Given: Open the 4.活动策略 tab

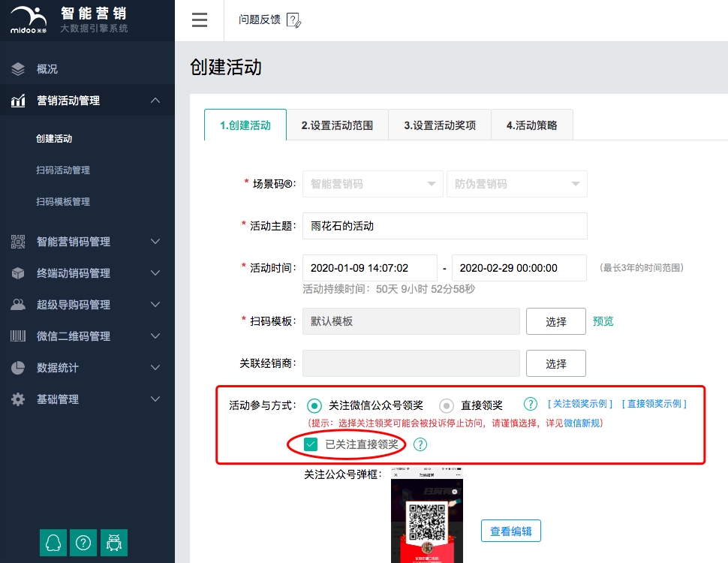Looking at the screenshot, I should [x=531, y=125].
